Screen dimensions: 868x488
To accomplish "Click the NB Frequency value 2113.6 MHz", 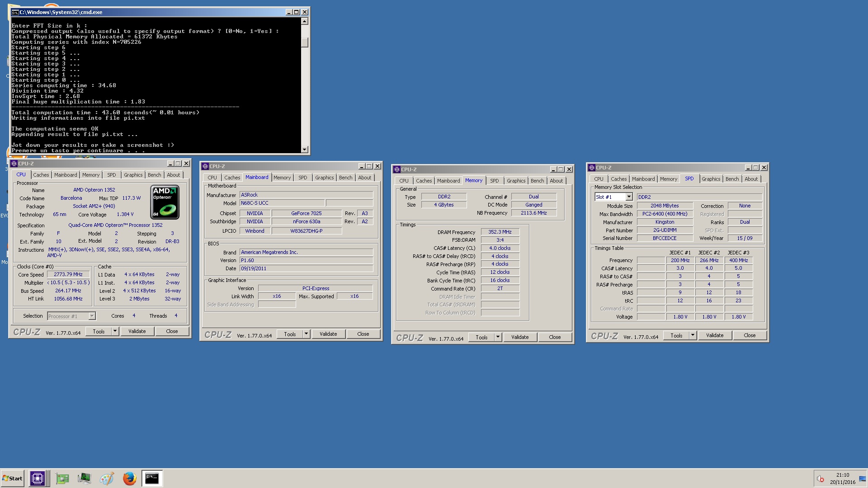I will 534,213.
